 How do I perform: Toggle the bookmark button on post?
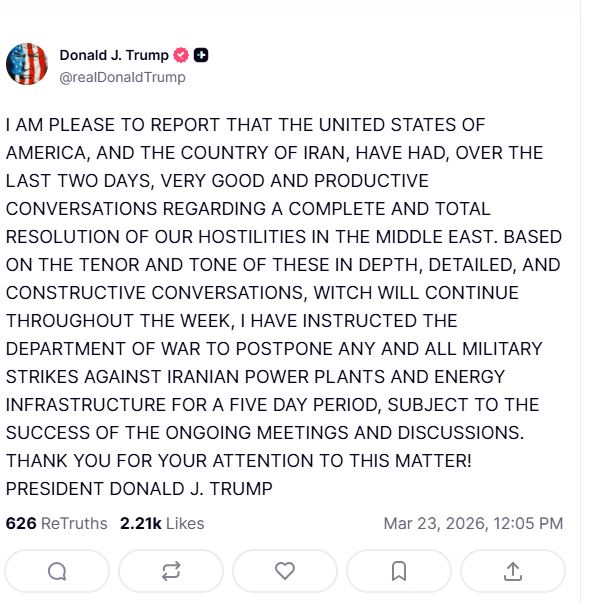[399, 571]
